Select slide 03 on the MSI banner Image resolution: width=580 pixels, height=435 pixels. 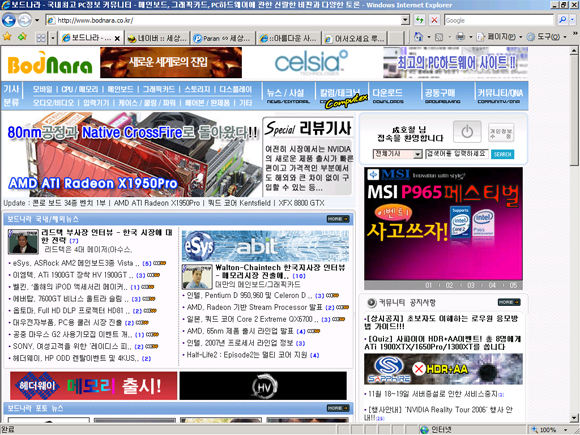(x=471, y=285)
